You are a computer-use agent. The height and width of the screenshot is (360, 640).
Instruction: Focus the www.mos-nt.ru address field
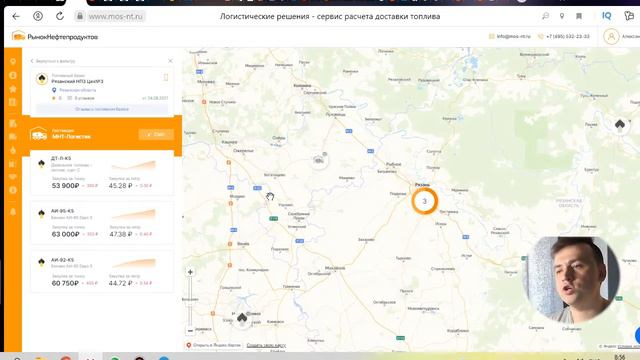point(116,17)
